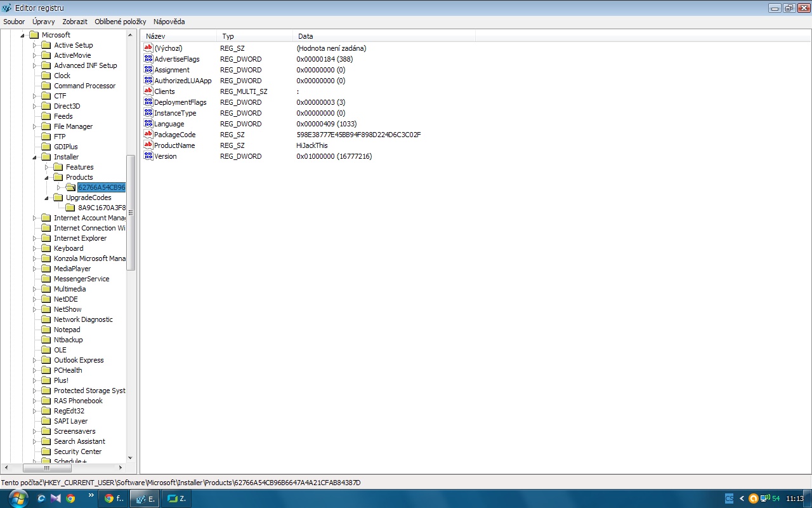Screen dimensions: 812x508
Task: Expand the Advanced INF Setup key
Action: [36, 66]
